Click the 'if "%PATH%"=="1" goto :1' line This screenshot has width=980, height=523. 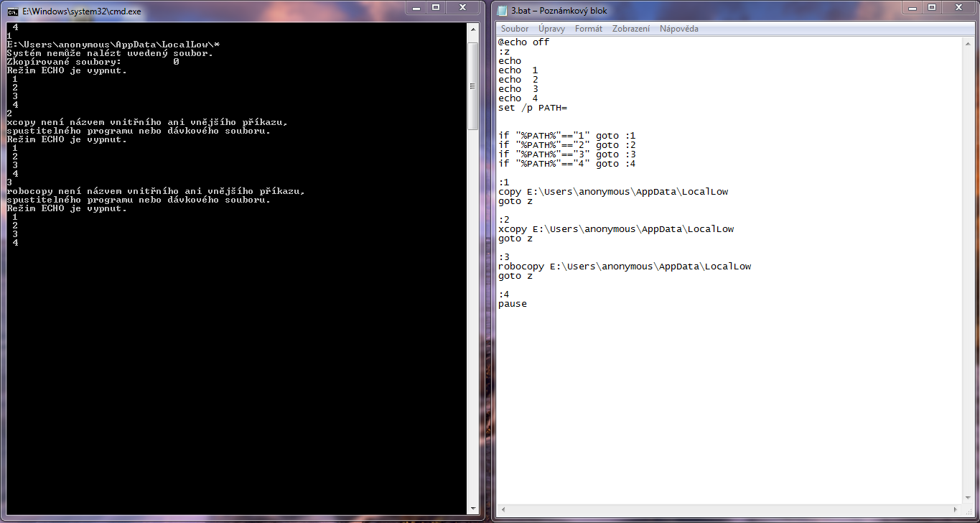(x=567, y=136)
